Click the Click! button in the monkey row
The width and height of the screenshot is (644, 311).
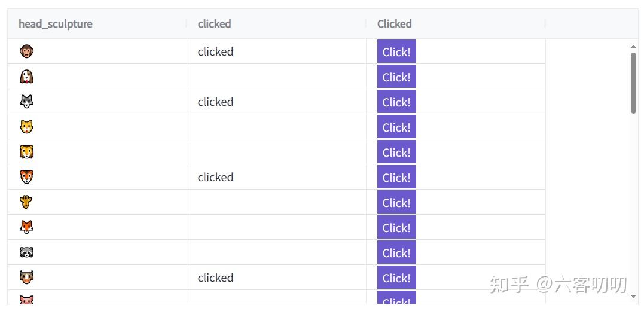[396, 51]
